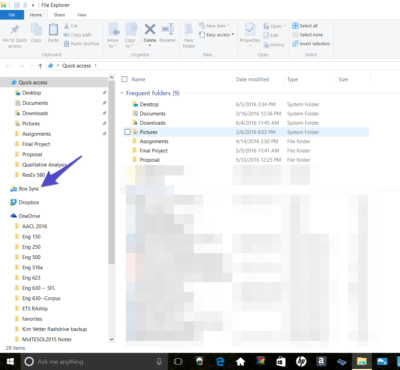Click the Delete X icon
The width and height of the screenshot is (400, 370).
150,29
